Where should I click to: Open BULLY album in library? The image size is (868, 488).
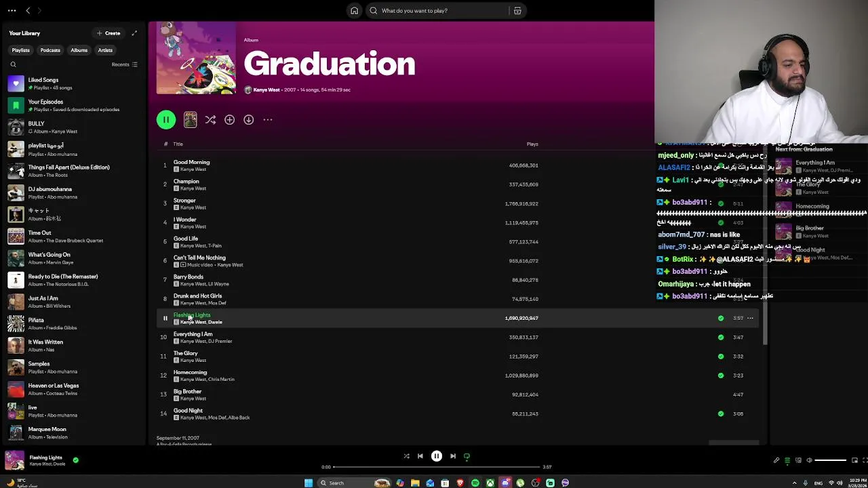point(75,127)
